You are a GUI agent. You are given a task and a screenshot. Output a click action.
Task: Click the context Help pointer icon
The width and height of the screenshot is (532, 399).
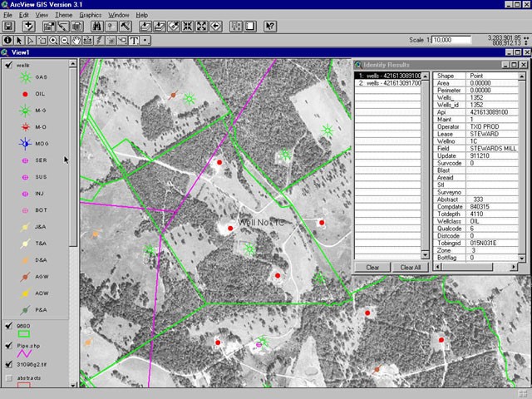(269, 27)
